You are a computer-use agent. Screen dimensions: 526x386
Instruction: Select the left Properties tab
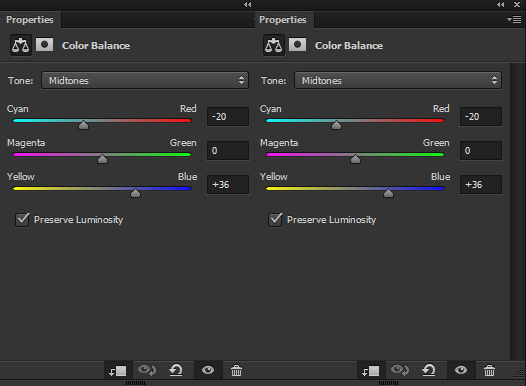click(x=30, y=19)
